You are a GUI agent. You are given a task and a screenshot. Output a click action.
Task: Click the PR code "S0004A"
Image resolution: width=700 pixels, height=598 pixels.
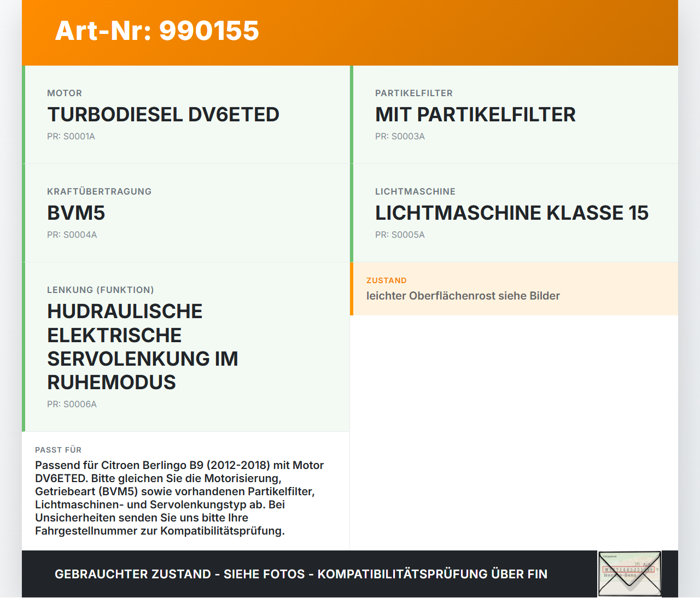[80, 235]
